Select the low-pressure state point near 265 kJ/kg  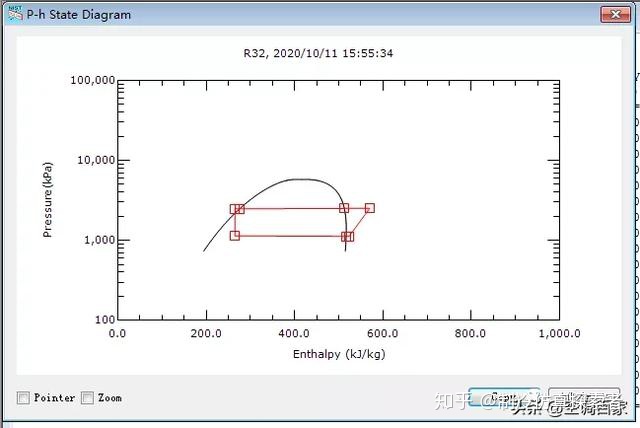click(x=235, y=235)
